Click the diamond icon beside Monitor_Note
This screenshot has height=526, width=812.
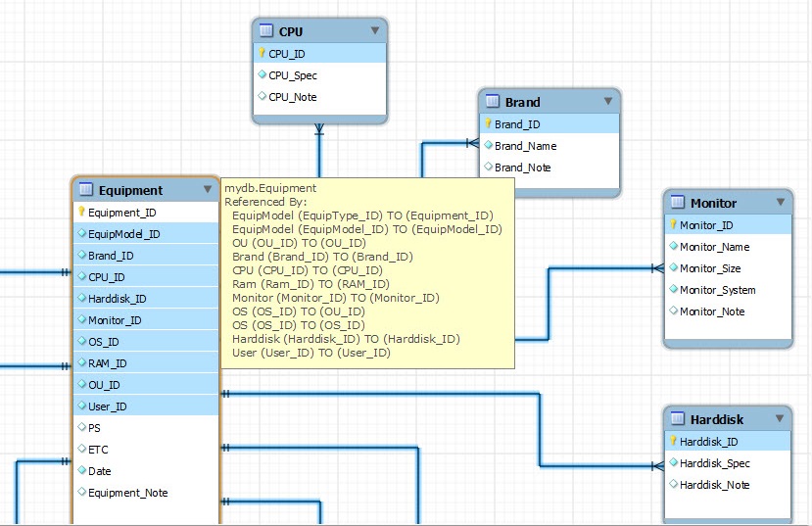673,311
